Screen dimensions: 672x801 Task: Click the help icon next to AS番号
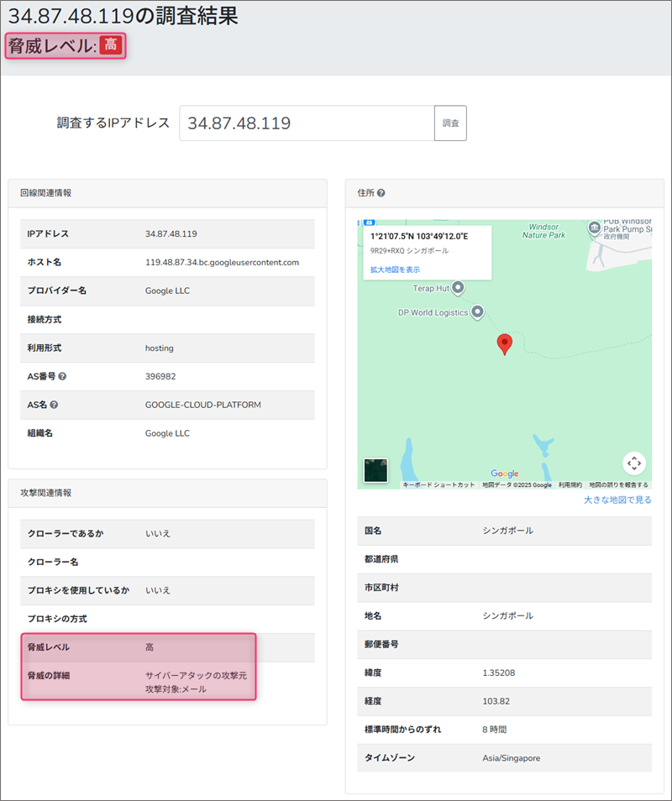click(63, 376)
